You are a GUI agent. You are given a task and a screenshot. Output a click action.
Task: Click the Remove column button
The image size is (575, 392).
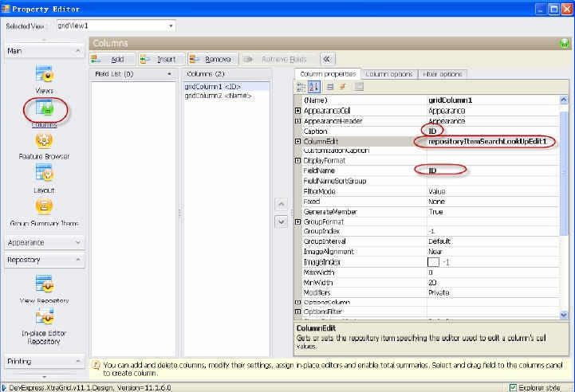click(x=213, y=59)
